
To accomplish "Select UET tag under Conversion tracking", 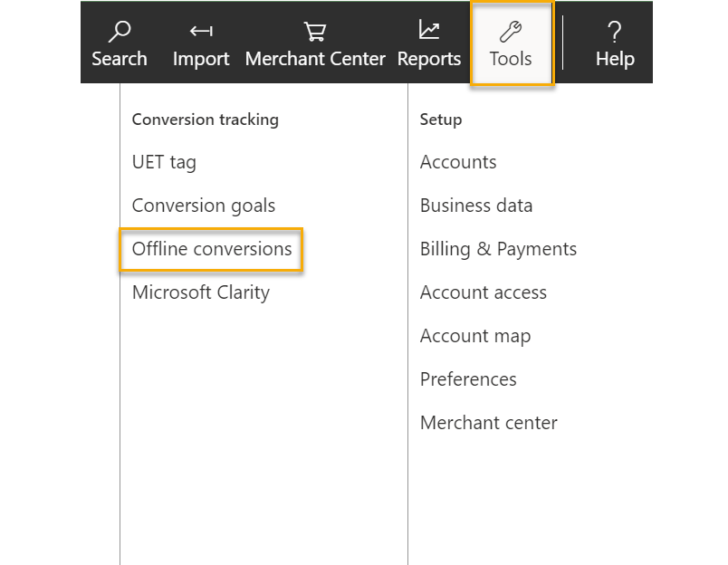I will tap(164, 162).
